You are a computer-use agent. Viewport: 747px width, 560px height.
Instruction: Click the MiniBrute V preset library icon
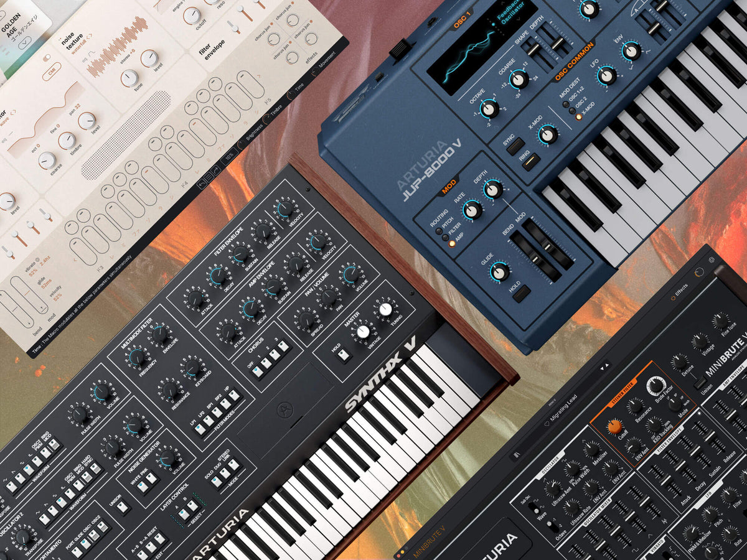517,455
